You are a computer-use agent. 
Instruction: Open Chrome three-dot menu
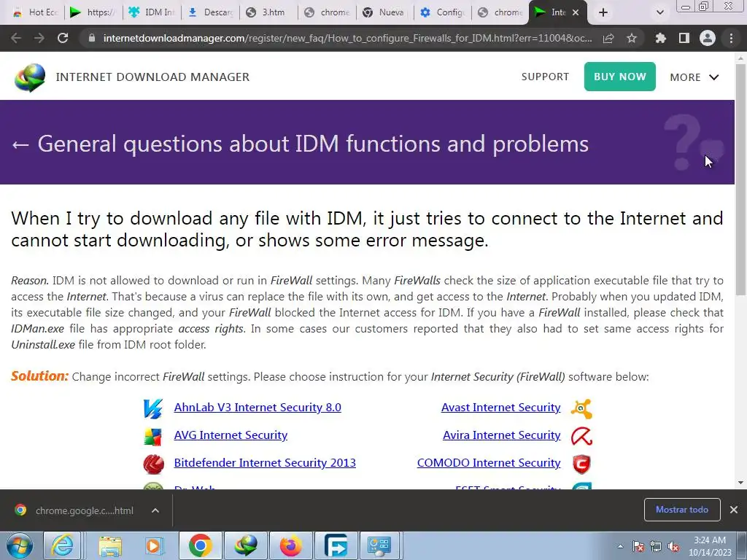(731, 38)
